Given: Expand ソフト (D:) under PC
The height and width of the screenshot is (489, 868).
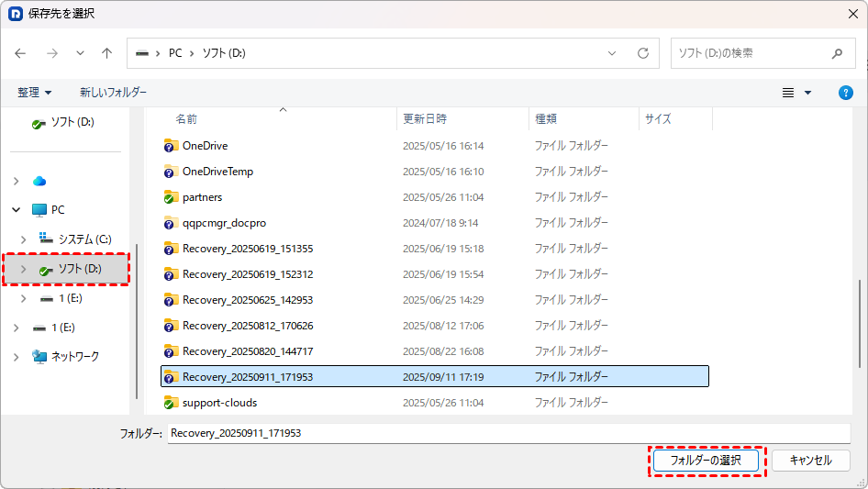Looking at the screenshot, I should point(23,269).
